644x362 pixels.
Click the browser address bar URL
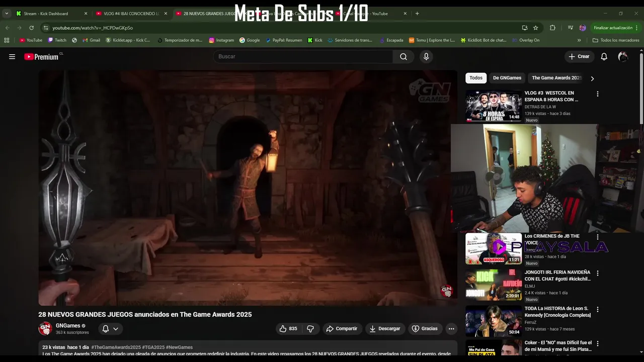(x=93, y=28)
